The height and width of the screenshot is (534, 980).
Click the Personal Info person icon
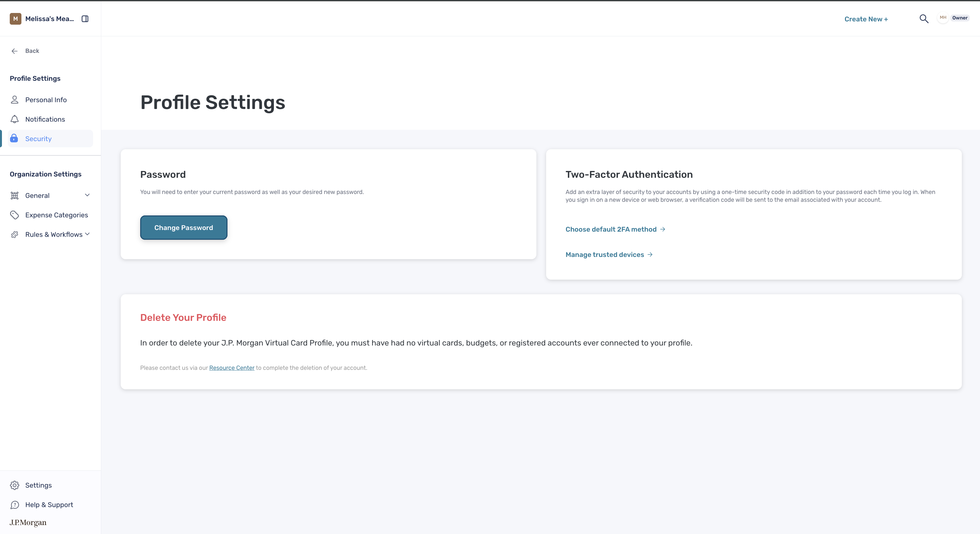(x=15, y=100)
